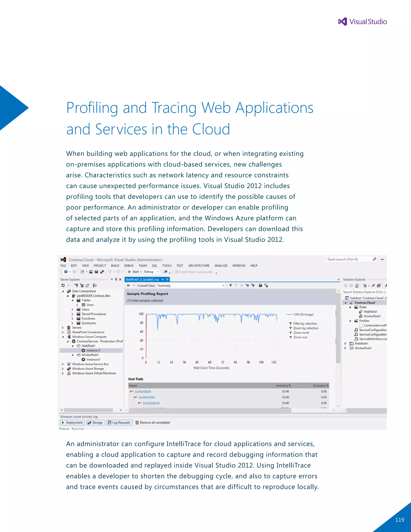Click the first filter funnel icon in report toolbar
The width and height of the screenshot is (411, 532).
[x=231, y=285]
